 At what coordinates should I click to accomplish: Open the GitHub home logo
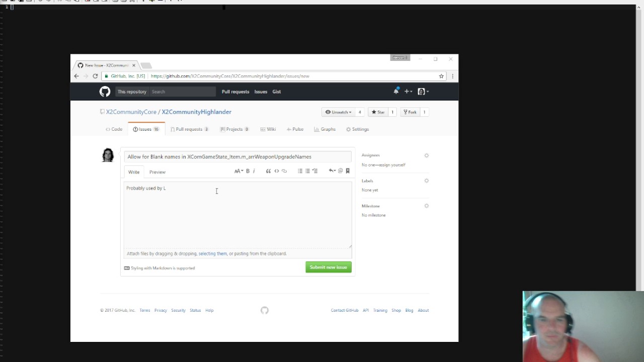coord(105,92)
